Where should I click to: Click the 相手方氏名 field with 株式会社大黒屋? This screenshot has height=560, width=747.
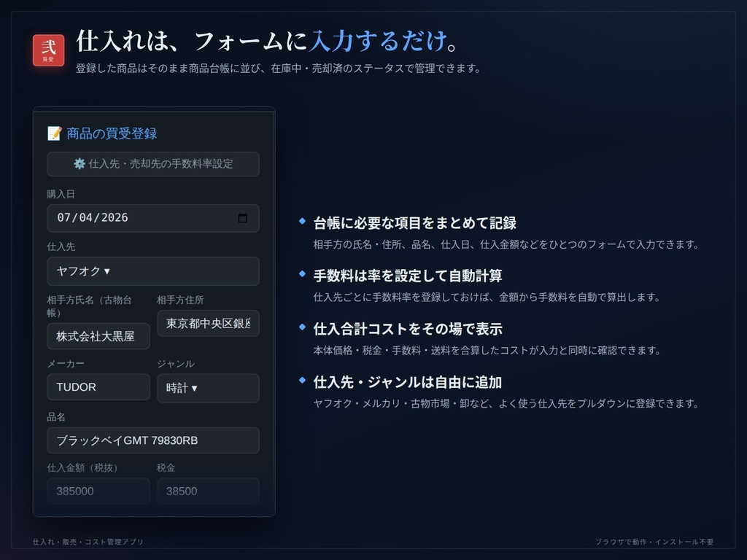pos(98,336)
